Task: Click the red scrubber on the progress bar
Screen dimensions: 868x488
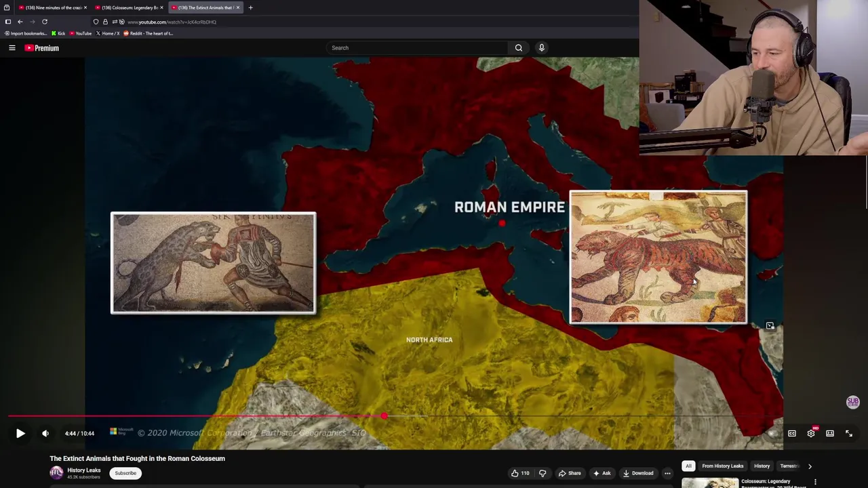Action: [384, 416]
